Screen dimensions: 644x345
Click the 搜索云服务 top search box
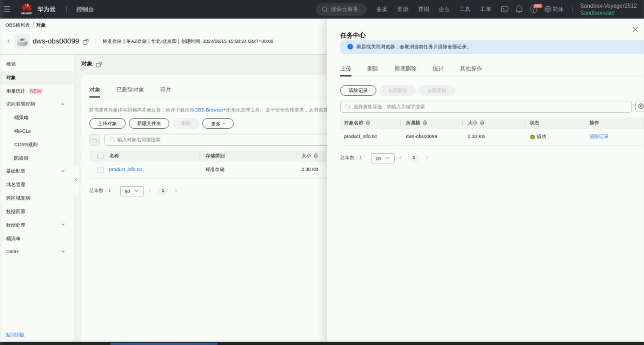point(341,9)
